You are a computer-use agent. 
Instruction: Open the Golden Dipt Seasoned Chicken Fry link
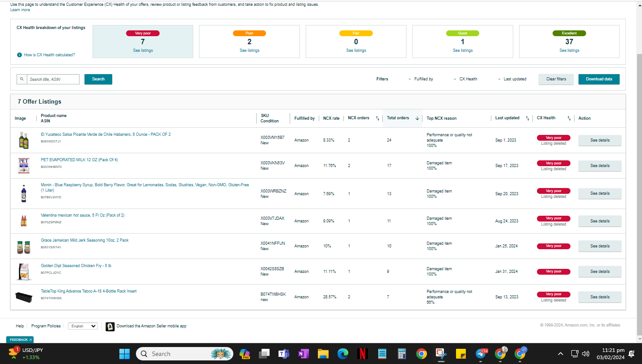(76, 266)
